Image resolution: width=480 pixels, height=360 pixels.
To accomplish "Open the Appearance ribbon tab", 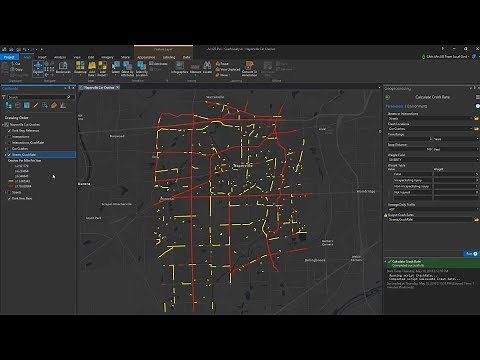I will [146, 57].
